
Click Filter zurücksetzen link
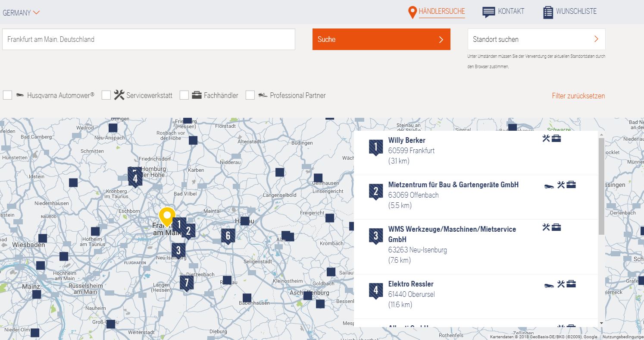coord(578,96)
